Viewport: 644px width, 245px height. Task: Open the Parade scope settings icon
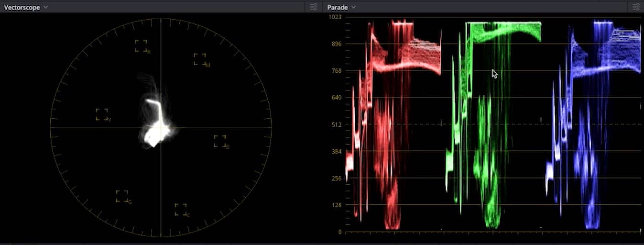pos(636,7)
